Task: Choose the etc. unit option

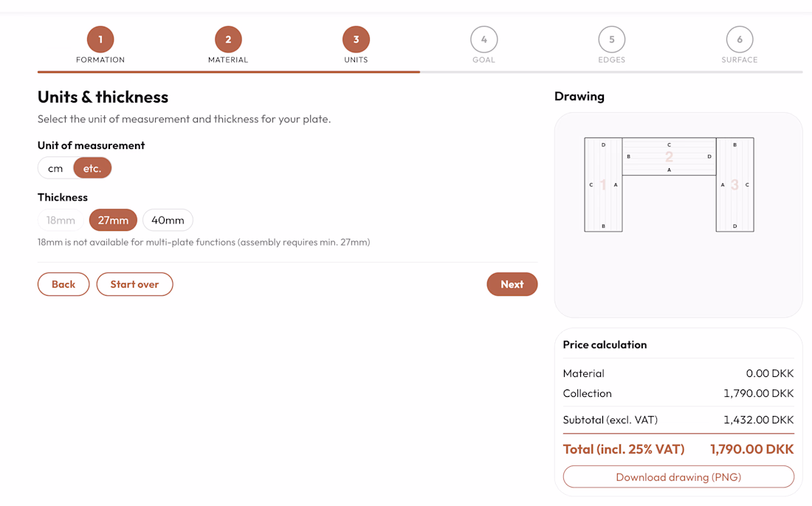Action: 92,168
